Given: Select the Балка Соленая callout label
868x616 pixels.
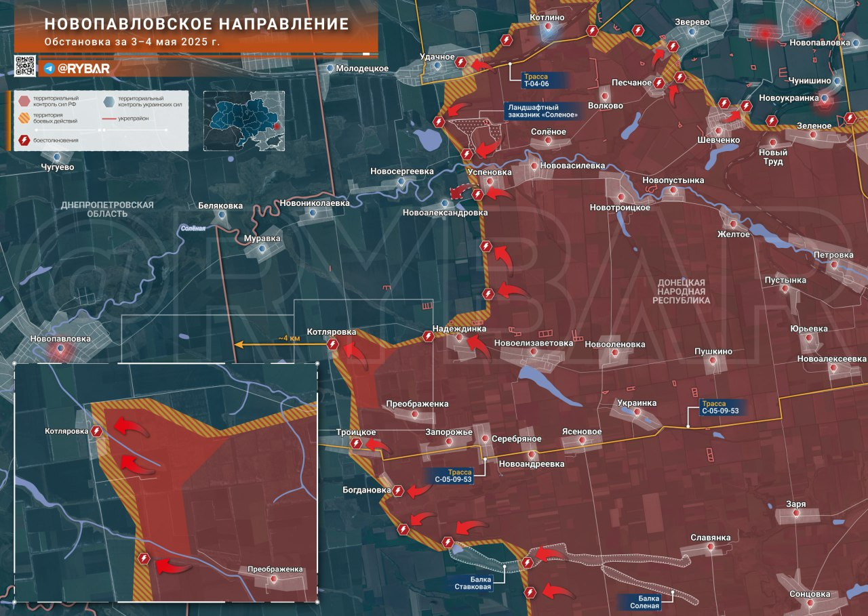Looking at the screenshot, I should click(639, 602).
